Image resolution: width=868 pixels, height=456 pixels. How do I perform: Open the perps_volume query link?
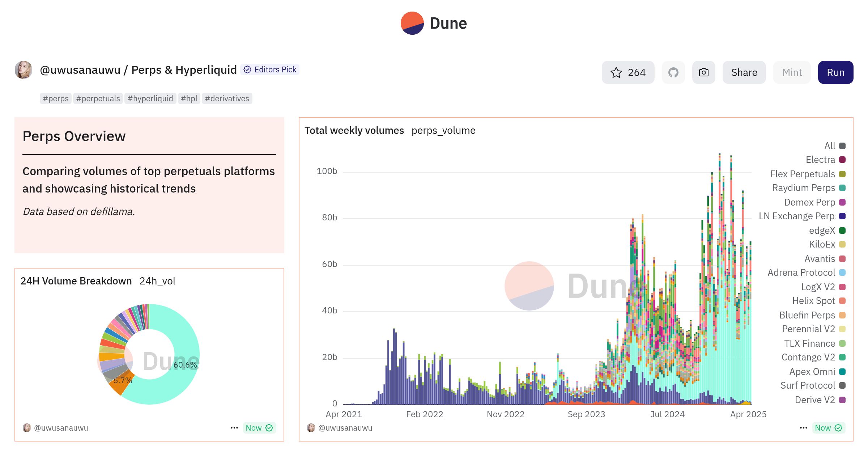click(443, 130)
